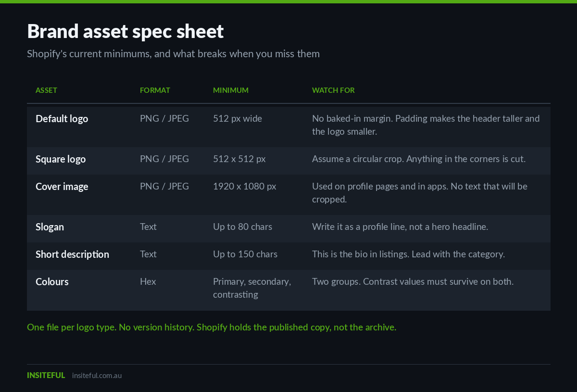577x392 pixels.
Task: Click the 'No baked-in margin' note
Action: 426,125
